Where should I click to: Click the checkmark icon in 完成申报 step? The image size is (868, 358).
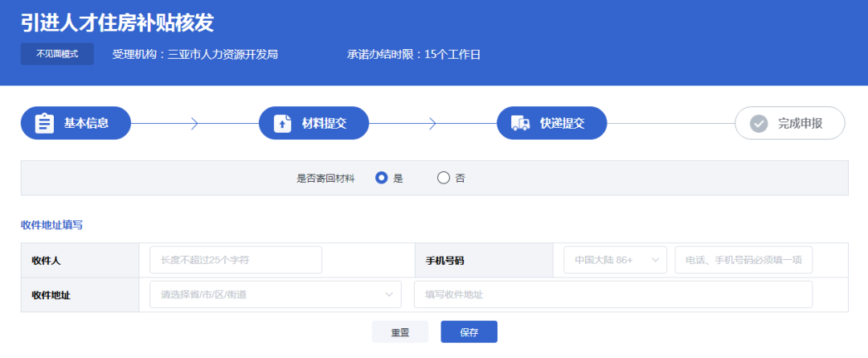[759, 123]
